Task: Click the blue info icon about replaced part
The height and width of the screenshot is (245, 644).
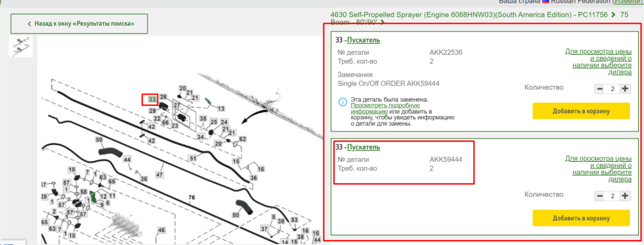Action: click(x=343, y=101)
